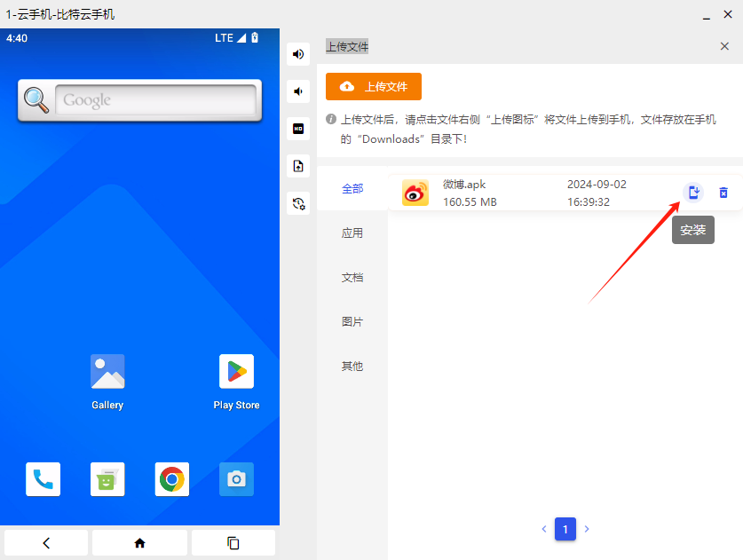Open the Camera app
This screenshot has height=560, width=743.
pos(236,479)
